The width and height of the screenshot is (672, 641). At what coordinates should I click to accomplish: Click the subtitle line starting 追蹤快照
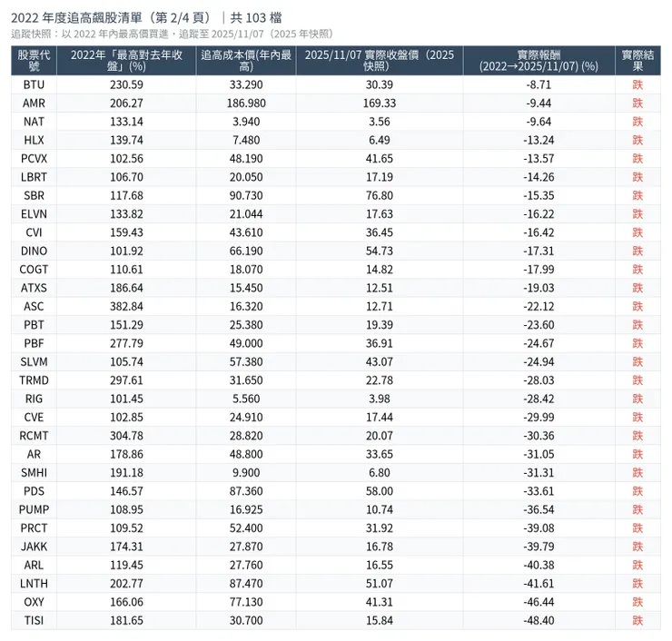coord(172,35)
